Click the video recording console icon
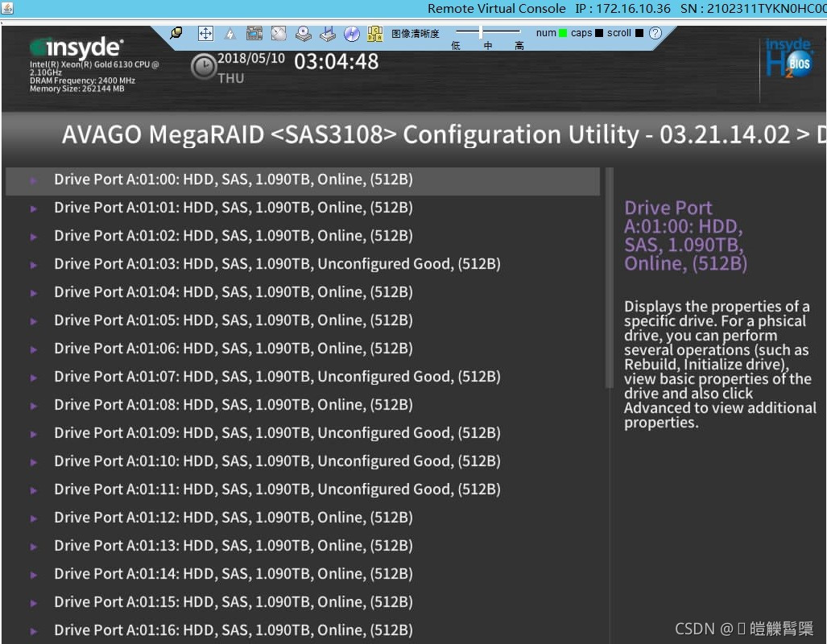 pos(254,34)
